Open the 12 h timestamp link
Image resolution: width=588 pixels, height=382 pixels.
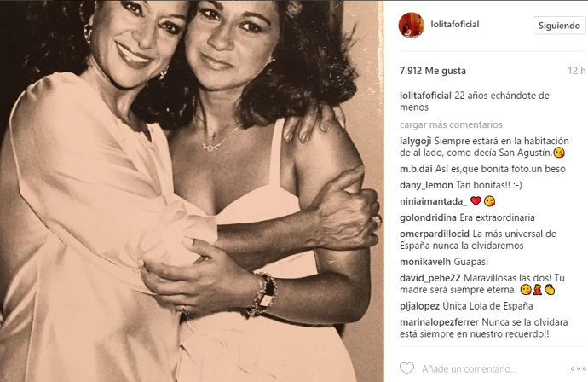(577, 71)
